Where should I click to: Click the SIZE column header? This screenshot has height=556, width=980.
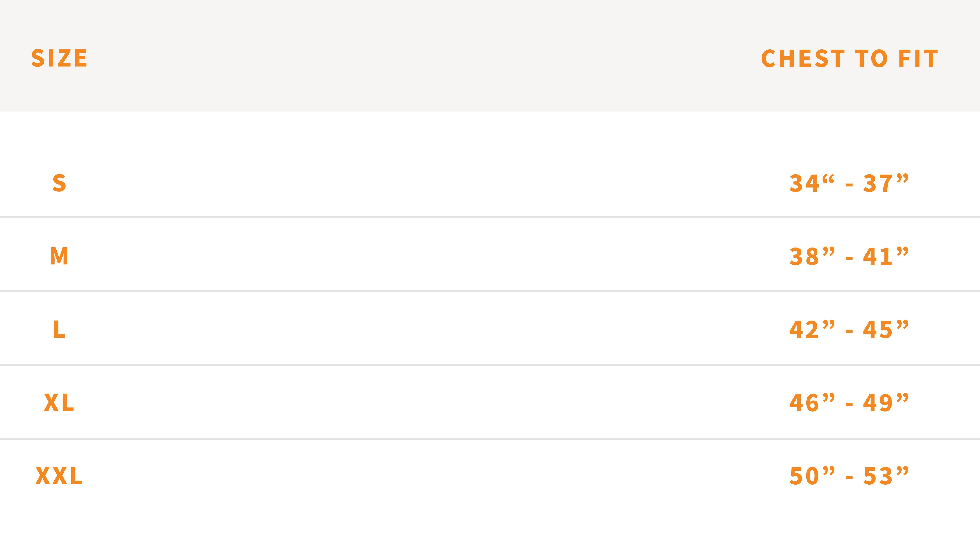(59, 58)
